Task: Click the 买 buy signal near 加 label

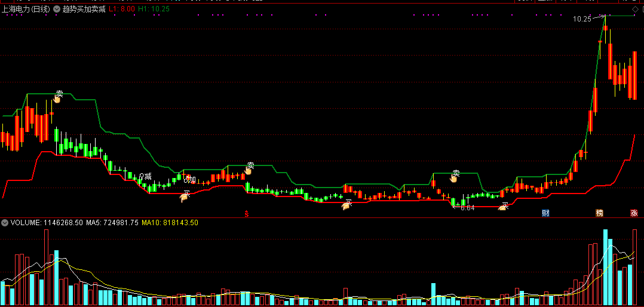Action: pos(185,196)
